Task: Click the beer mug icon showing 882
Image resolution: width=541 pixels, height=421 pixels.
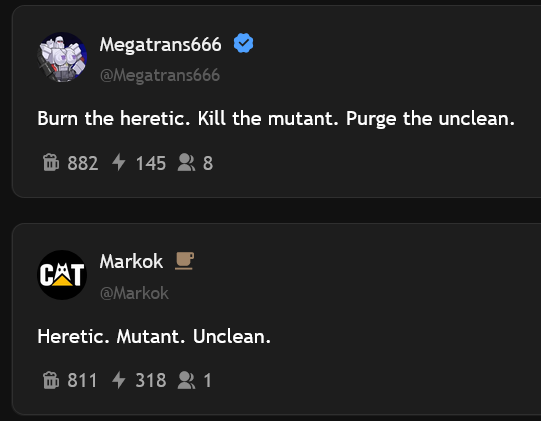Action: tap(51, 162)
